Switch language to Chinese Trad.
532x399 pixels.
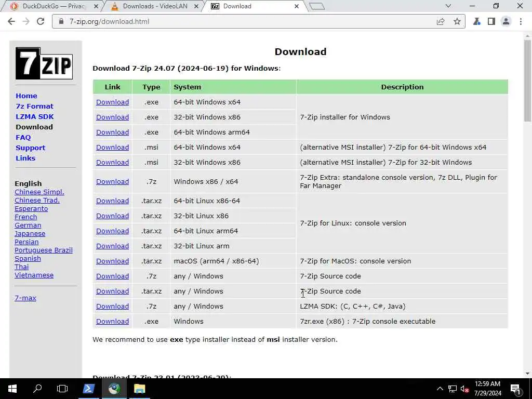pos(37,200)
